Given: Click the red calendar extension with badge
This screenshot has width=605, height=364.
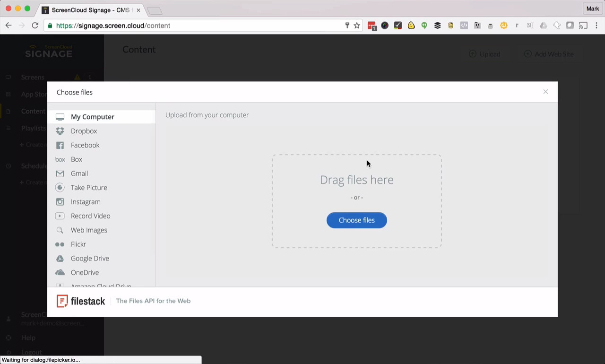Looking at the screenshot, I should click(x=372, y=26).
